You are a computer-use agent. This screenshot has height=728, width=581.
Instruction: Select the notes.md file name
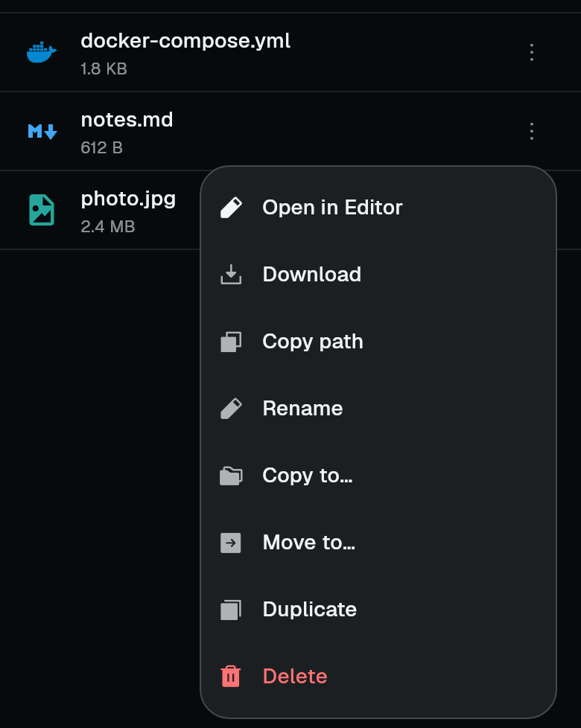pyautogui.click(x=127, y=120)
